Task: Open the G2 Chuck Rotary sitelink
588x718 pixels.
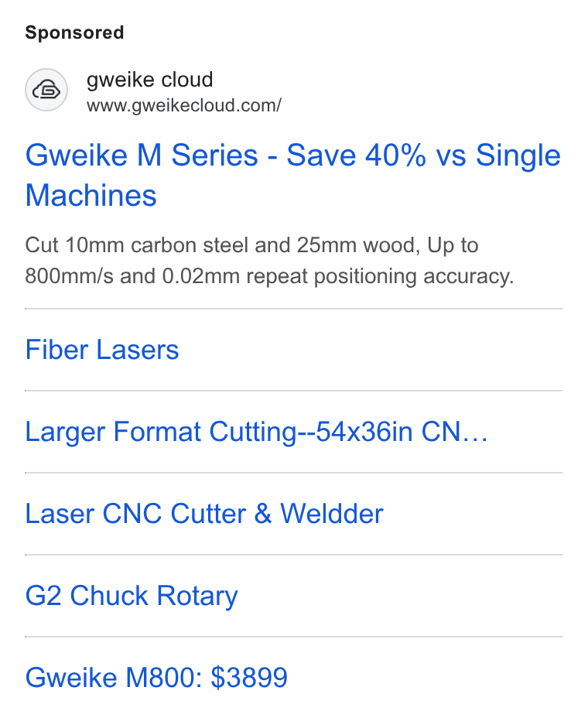Action: (x=132, y=597)
